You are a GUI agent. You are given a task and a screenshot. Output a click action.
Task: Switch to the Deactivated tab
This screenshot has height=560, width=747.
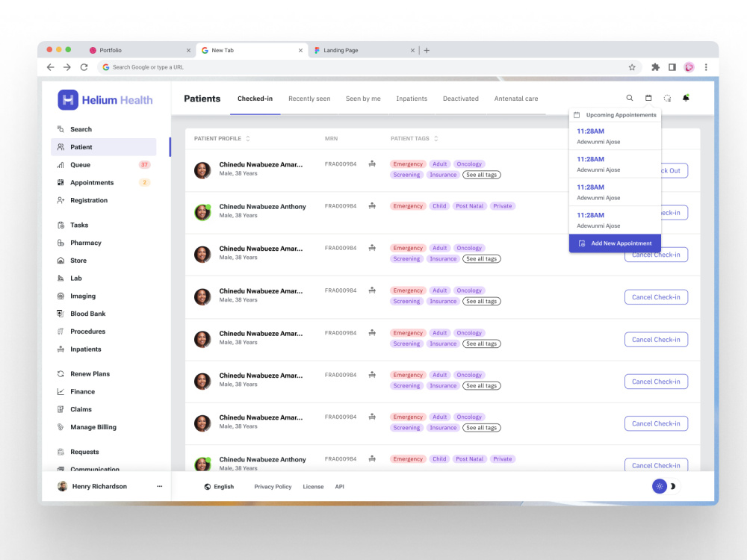tap(461, 99)
